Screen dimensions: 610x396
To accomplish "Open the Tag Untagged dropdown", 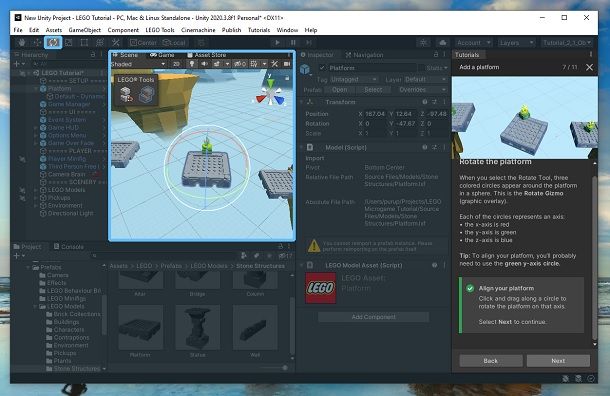I will [x=354, y=79].
